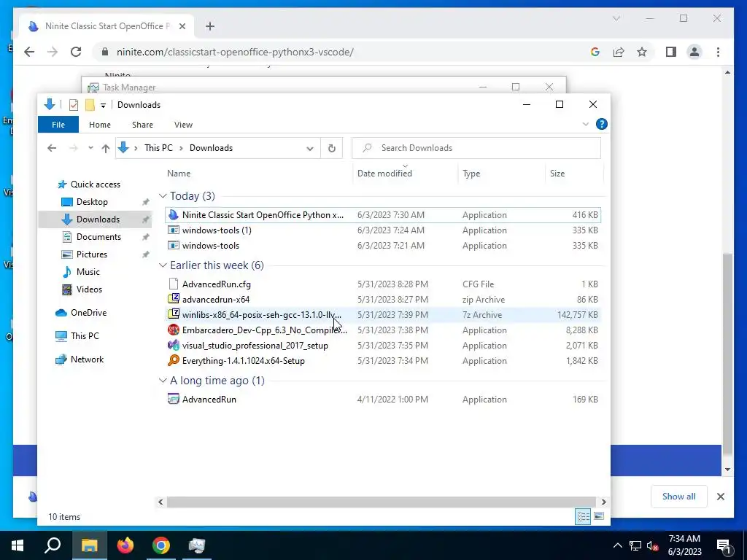The image size is (747, 560).
Task: Click the Search Downloads field
Action: coord(476,148)
